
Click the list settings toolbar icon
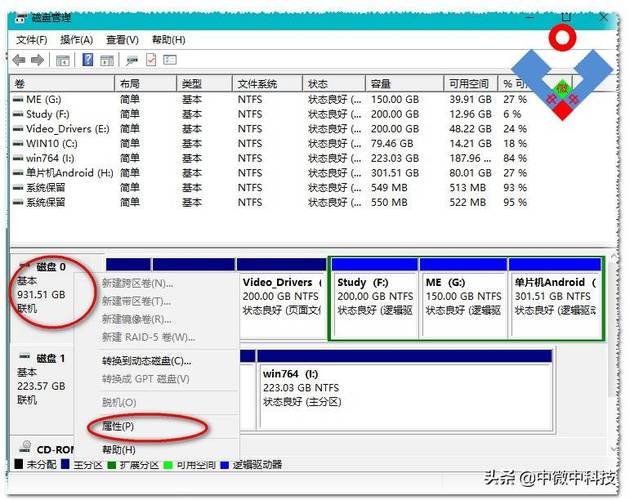tap(170, 60)
